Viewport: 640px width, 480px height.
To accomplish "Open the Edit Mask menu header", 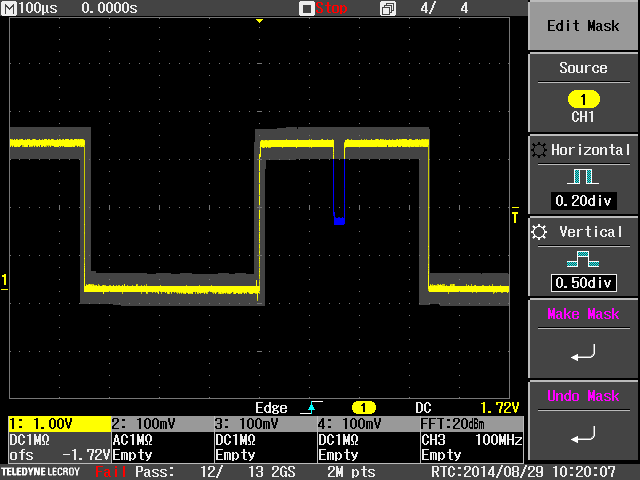I will coord(583,26).
